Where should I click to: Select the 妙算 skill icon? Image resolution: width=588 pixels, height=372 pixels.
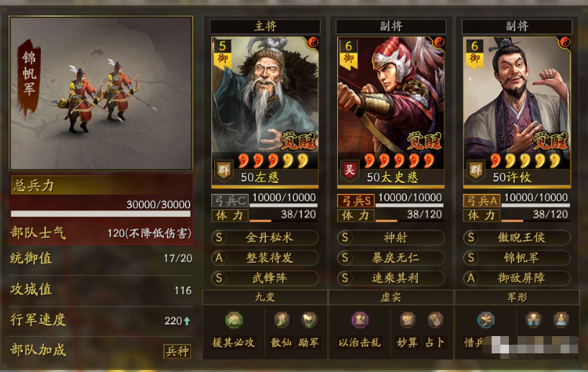(408, 320)
